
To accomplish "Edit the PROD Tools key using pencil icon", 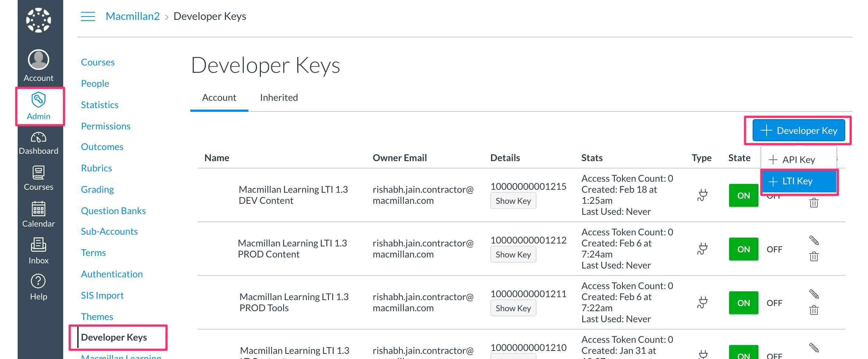I will pos(814,294).
